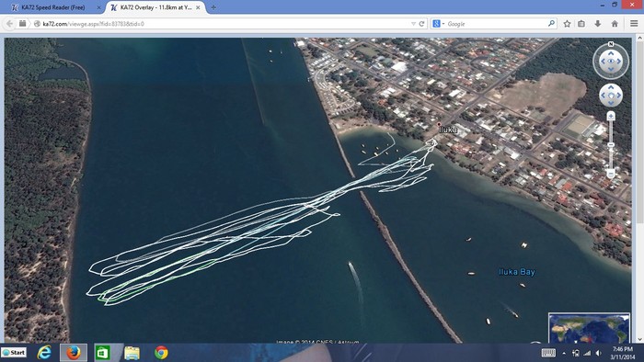The width and height of the screenshot is (644, 362).
Task: Select the KA72 Overlay tab
Action: [x=156, y=7]
